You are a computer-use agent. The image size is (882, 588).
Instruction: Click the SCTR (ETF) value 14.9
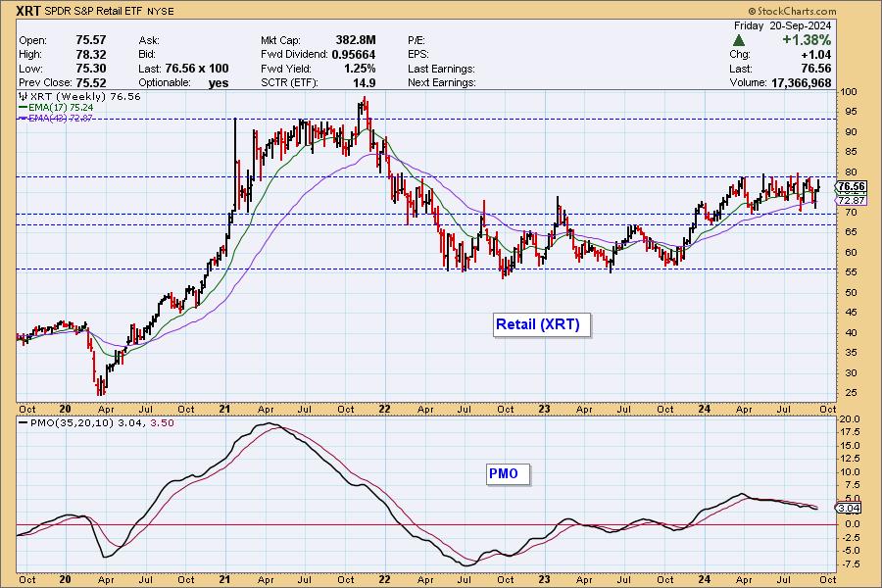364,82
